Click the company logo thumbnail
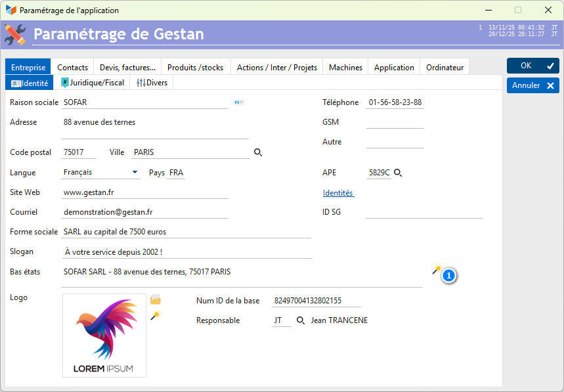564x392 pixels. click(104, 336)
